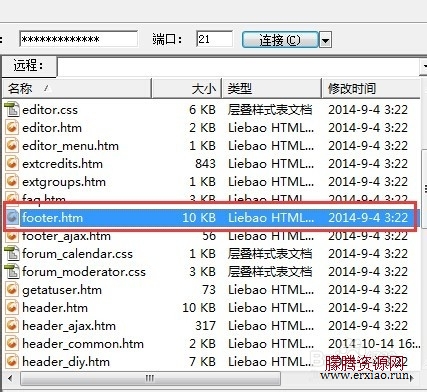Click the forum_moderator.css file icon

(x=12, y=271)
